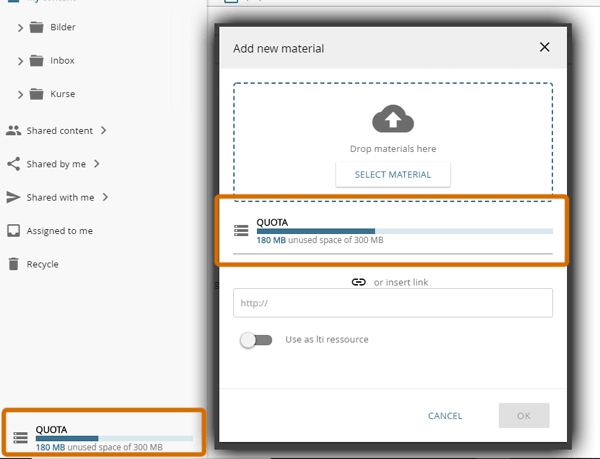Click the link chain icon
Image resolution: width=600 pixels, height=459 pixels.
[x=359, y=282]
